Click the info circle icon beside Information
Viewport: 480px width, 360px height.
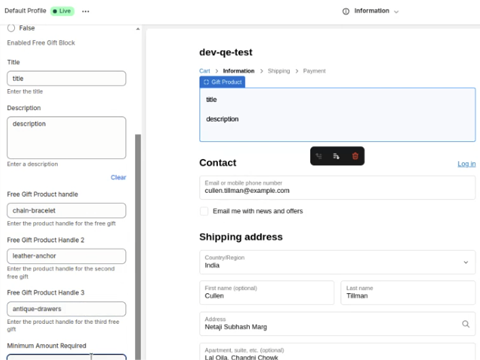tap(346, 11)
